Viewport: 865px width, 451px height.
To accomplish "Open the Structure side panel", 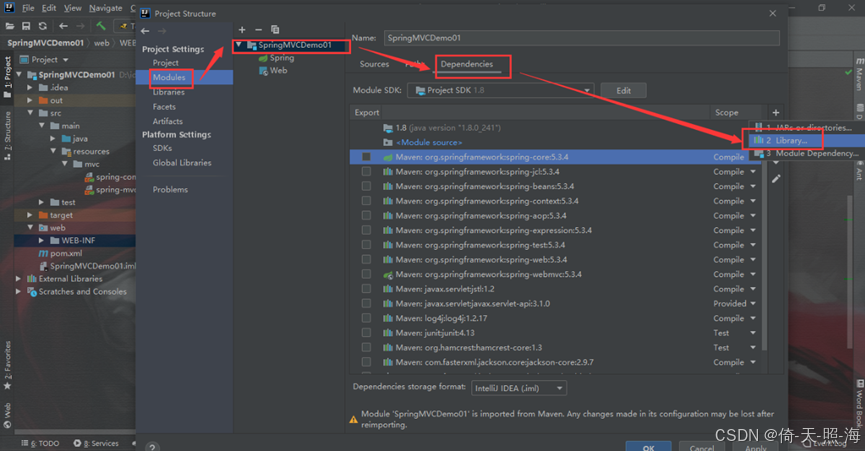I will (x=7, y=136).
